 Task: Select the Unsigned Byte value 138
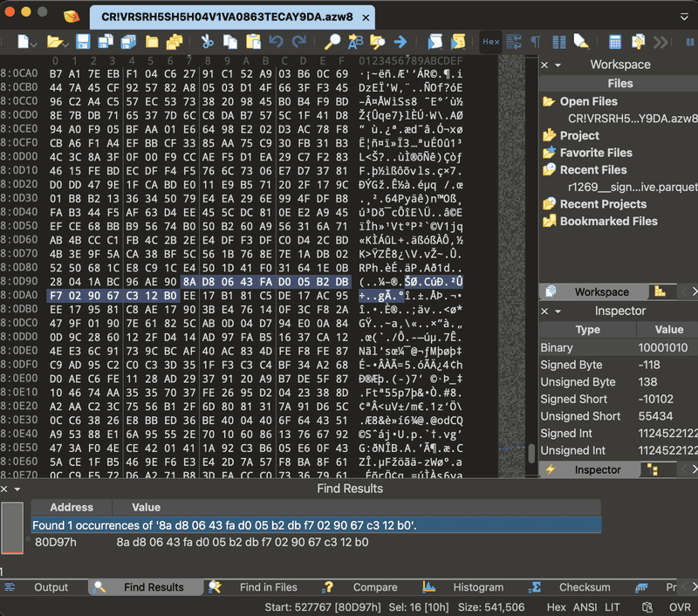(647, 382)
